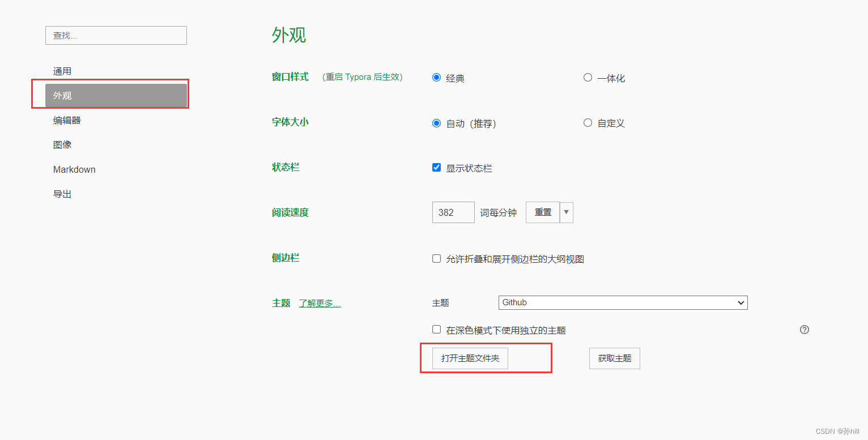
Task: Open the 了解更多... link
Action: point(320,303)
